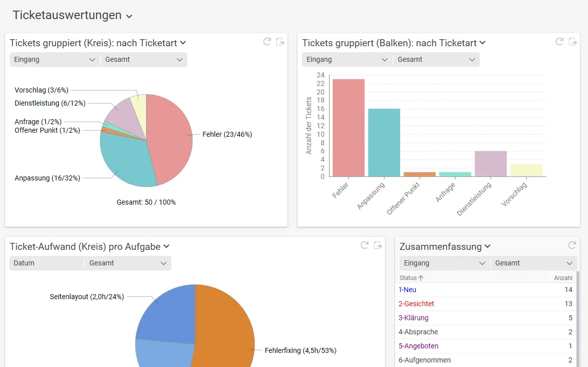
Task: Click the Fehler bar in bar chart
Action: point(348,128)
